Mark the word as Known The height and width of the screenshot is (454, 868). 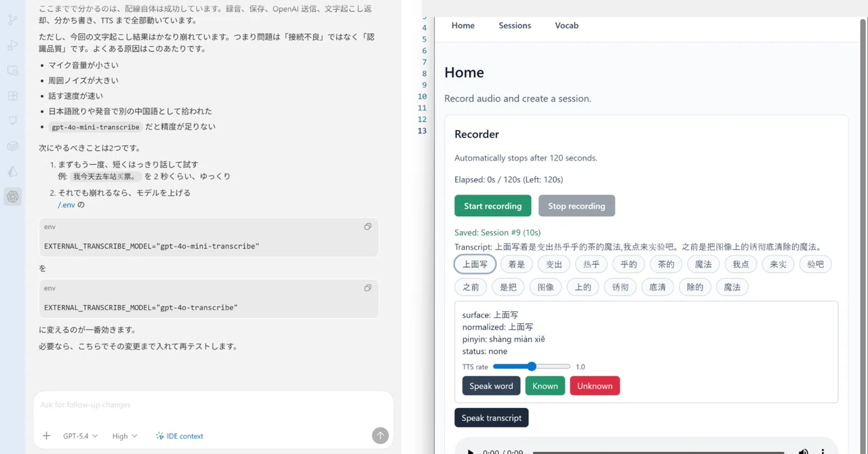pos(545,386)
